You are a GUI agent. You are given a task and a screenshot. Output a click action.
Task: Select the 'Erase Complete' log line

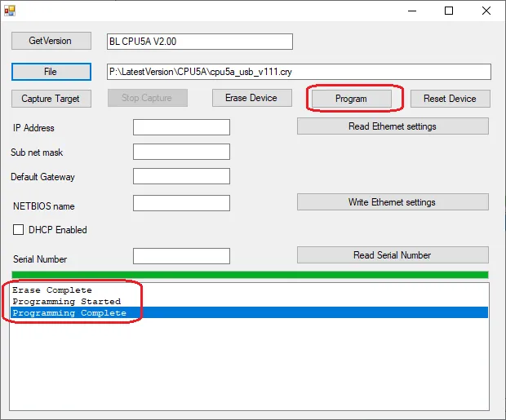click(250, 290)
